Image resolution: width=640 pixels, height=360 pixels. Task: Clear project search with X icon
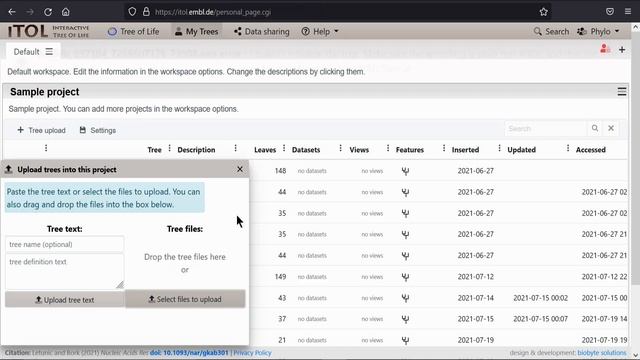point(611,128)
